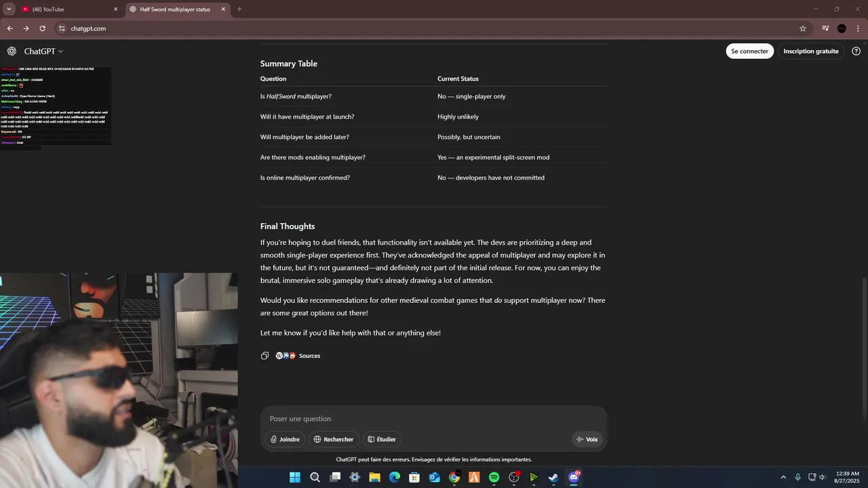The image size is (868, 488).
Task: Open the OBS Studio taskbar icon
Action: 514,477
